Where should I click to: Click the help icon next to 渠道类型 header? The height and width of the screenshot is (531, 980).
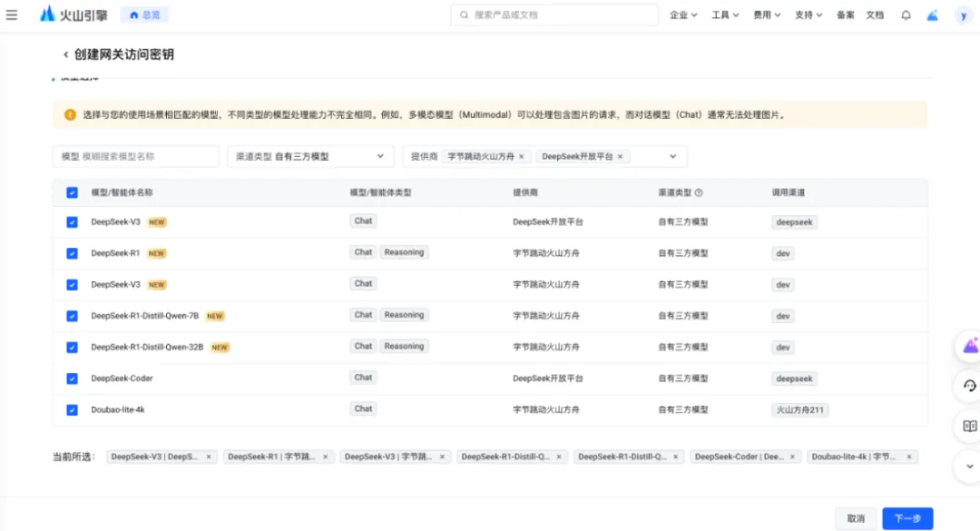coord(699,193)
